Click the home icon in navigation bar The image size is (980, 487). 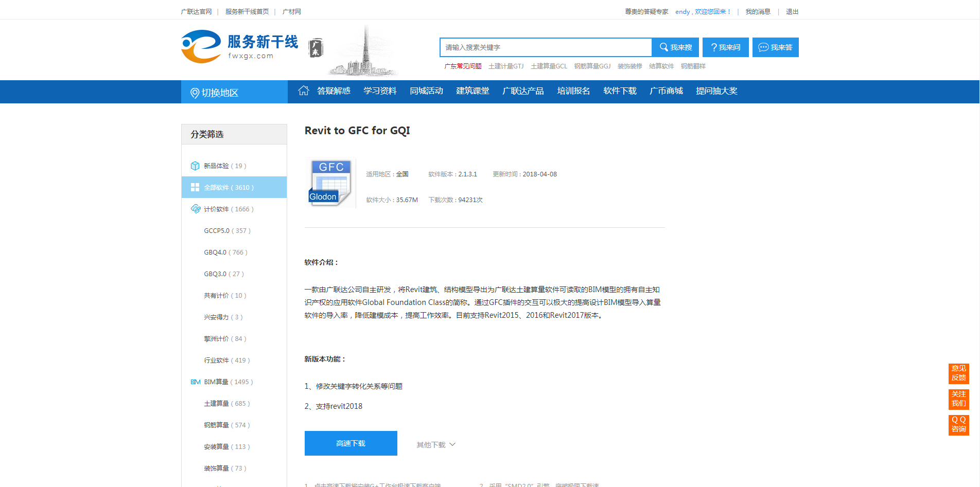pyautogui.click(x=304, y=91)
